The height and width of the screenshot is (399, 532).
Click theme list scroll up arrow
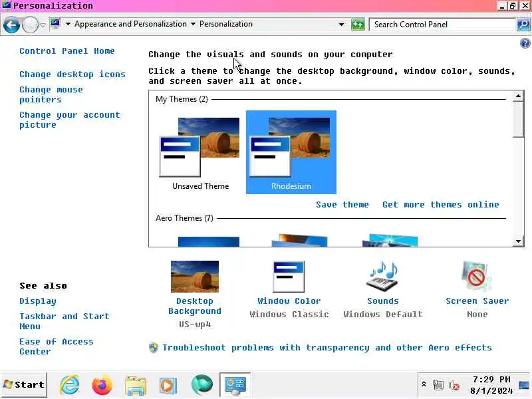click(x=518, y=96)
